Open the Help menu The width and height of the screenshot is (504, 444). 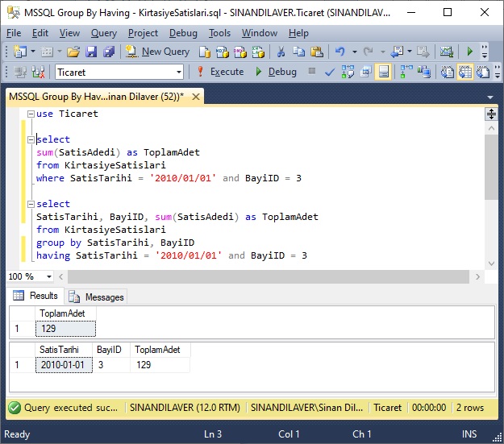tap(298, 33)
